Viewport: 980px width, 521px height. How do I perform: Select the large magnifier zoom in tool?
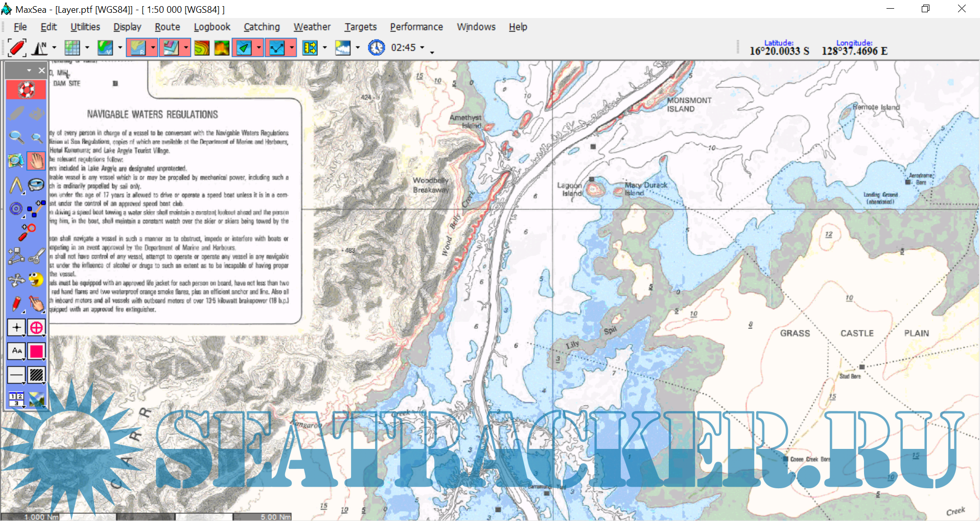pos(16,137)
